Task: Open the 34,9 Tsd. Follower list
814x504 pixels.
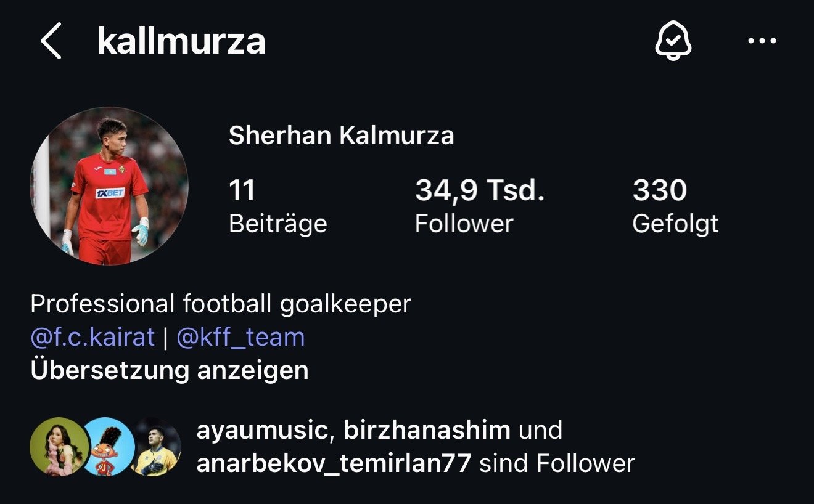Action: (480, 206)
